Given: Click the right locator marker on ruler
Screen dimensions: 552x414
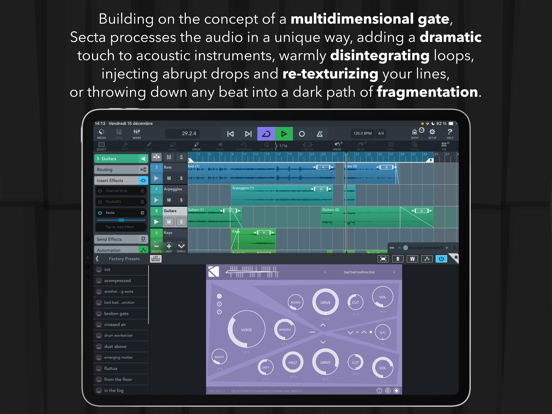Looking at the screenshot, I should pyautogui.click(x=430, y=160).
